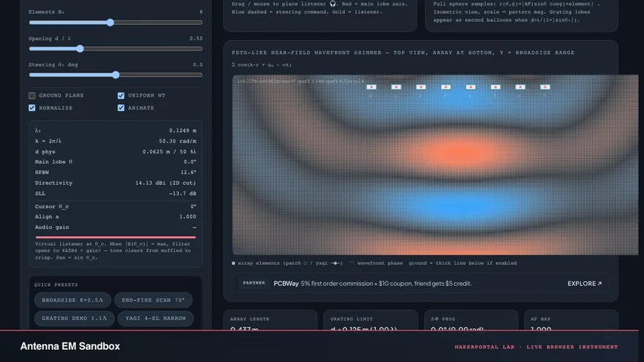The image size is (644, 362).
Task: Click the Audio gain readout row
Action: pos(115,227)
